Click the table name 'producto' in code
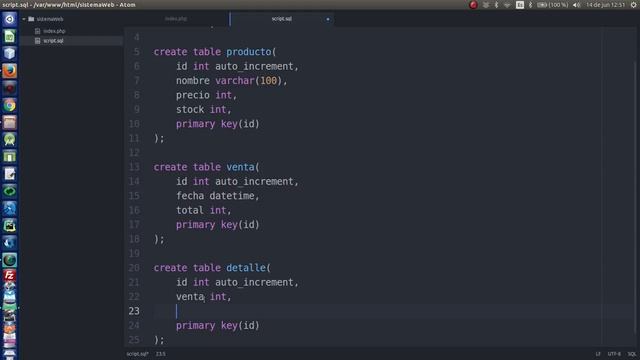This screenshot has height=360, width=640. click(249, 52)
